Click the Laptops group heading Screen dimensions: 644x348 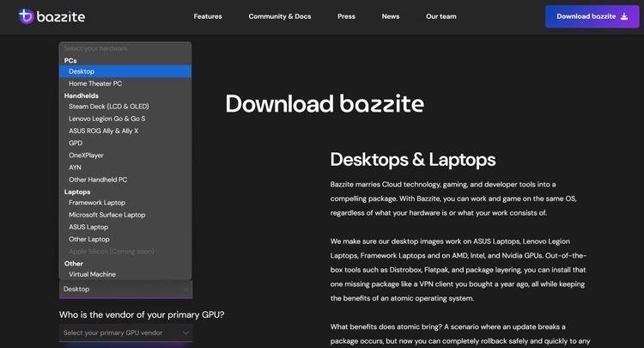pyautogui.click(x=77, y=192)
